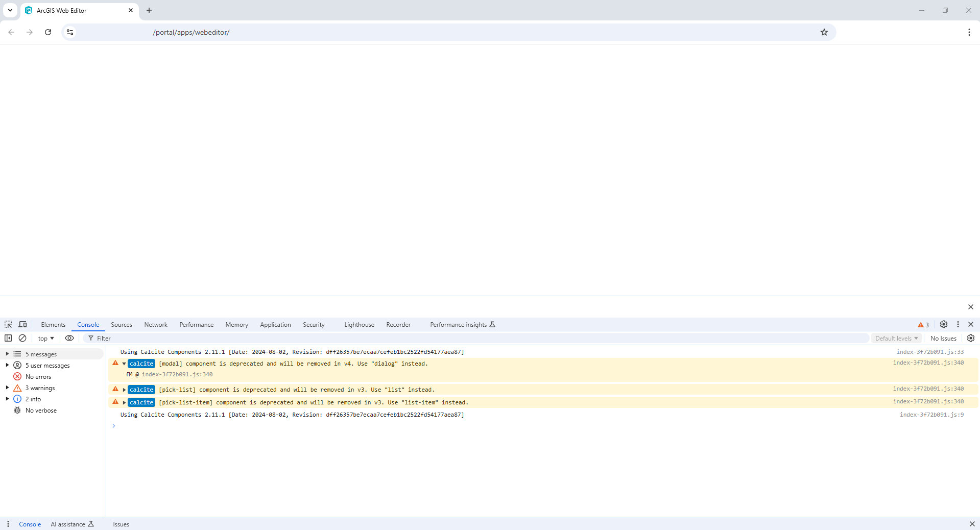The width and height of the screenshot is (980, 530).
Task: Reload the page
Action: [48, 32]
